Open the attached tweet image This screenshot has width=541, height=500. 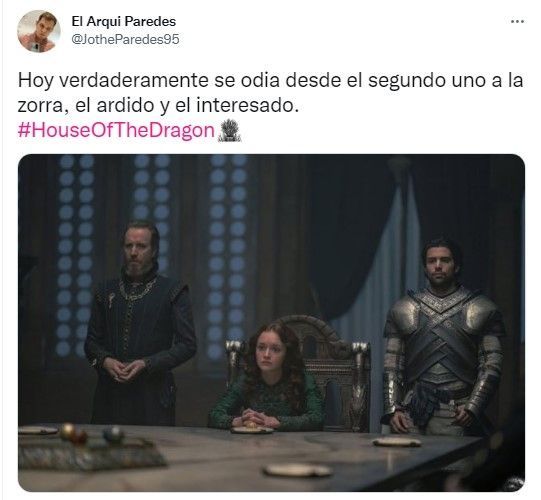(271, 323)
